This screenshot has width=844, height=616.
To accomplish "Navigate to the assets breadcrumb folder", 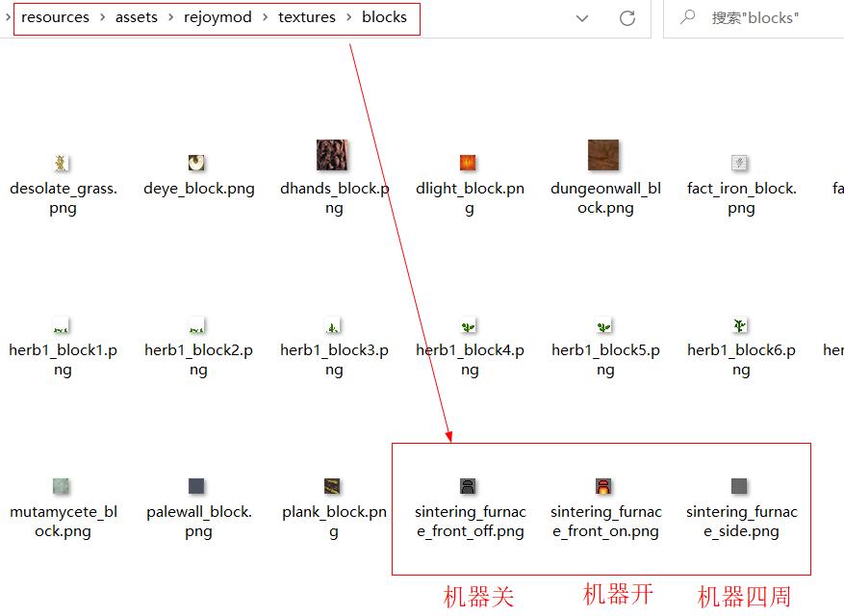I will click(137, 17).
